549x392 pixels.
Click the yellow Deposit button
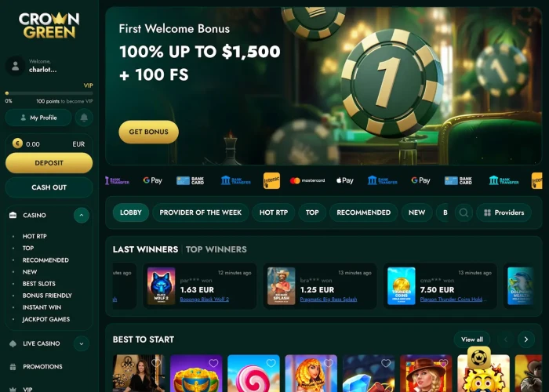tap(49, 163)
